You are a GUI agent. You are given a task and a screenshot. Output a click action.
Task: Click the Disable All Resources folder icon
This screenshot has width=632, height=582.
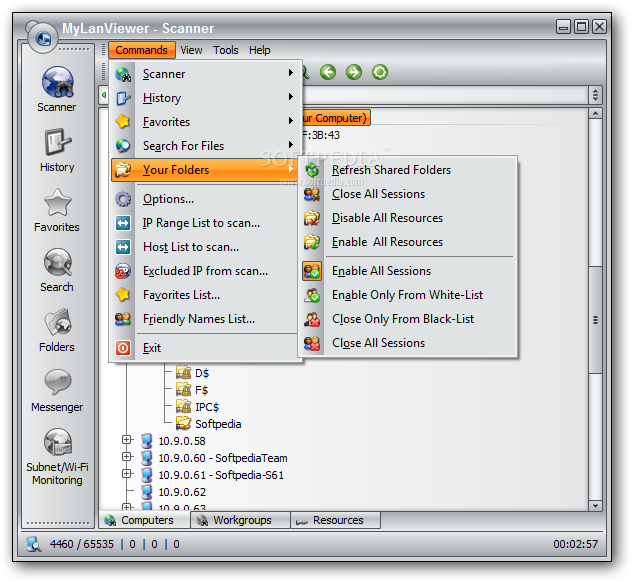click(312, 218)
